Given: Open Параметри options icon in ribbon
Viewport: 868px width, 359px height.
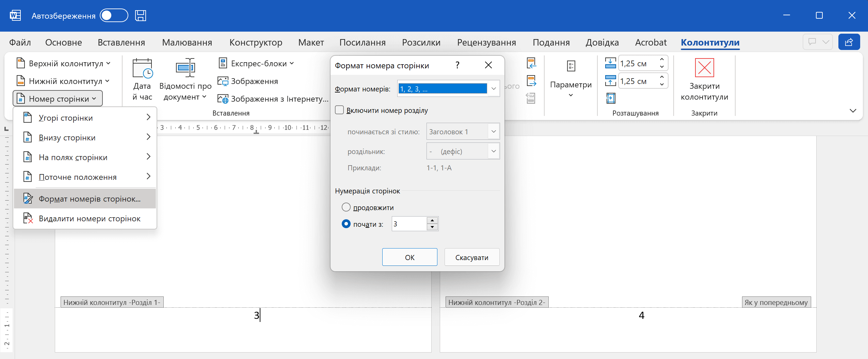Looking at the screenshot, I should tap(571, 66).
